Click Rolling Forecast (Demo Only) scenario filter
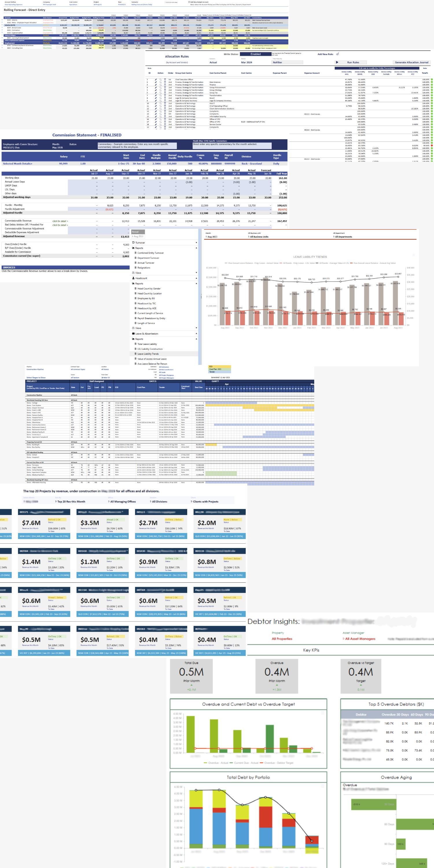Viewport: 434px width, 868px height. coord(141,5)
